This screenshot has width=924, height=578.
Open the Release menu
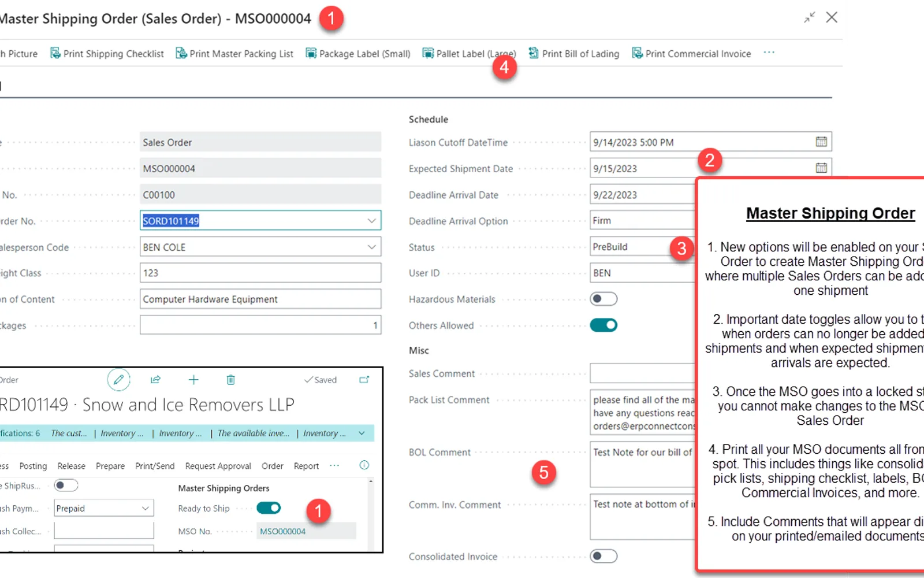(71, 466)
